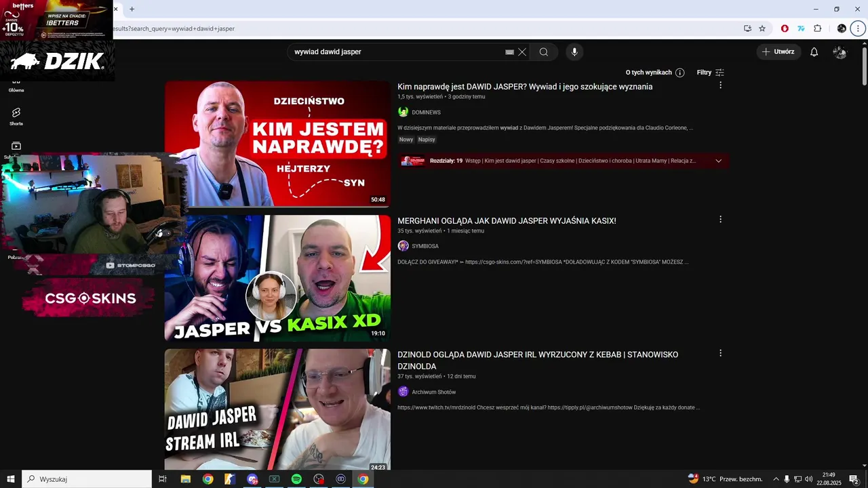
Task: Open Filtry search filters
Action: [710, 73]
